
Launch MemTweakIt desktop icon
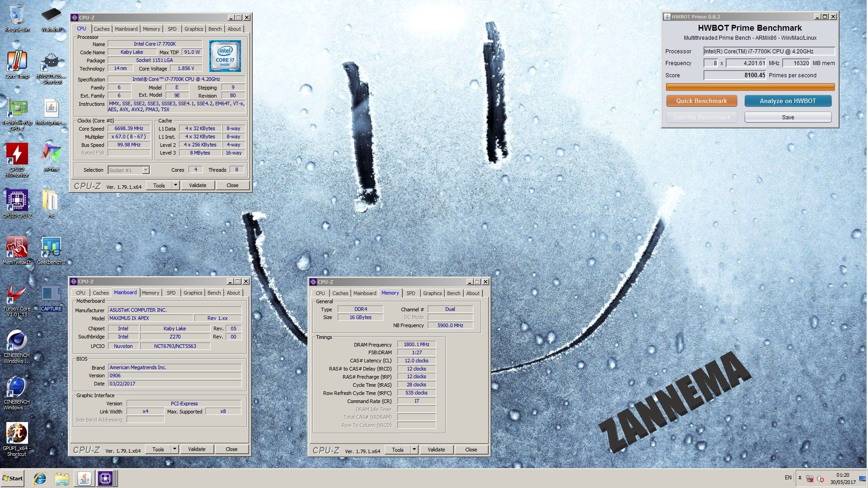[17, 250]
